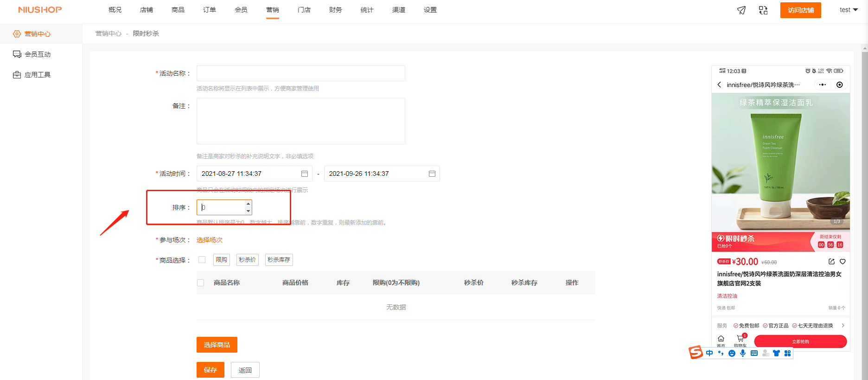
Task: Click the microphone icon in IME bar
Action: point(743,354)
